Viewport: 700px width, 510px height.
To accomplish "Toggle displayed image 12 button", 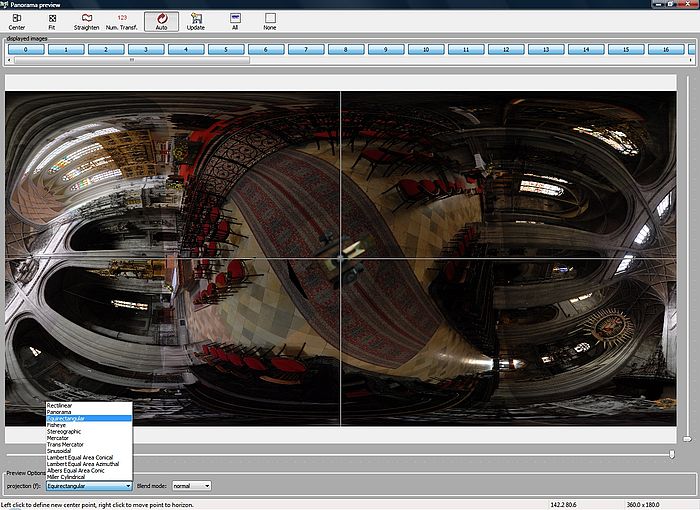I will [x=505, y=49].
